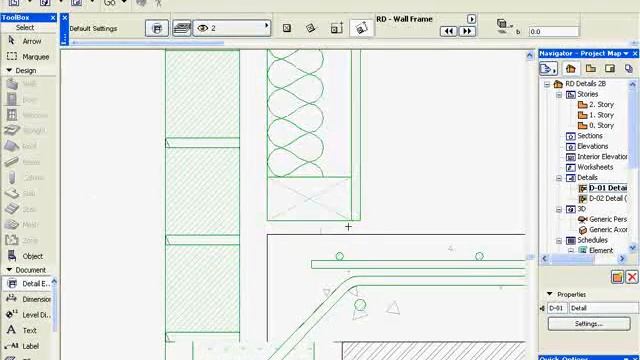Switch Navigator to Publisher Sets icon
This screenshot has height=360, width=640.
pyautogui.click(x=629, y=69)
